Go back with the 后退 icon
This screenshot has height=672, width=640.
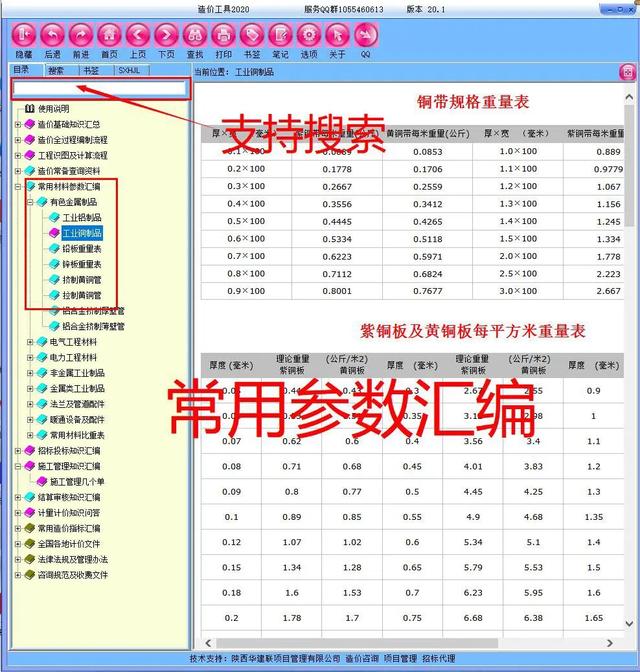pyautogui.click(x=52, y=35)
